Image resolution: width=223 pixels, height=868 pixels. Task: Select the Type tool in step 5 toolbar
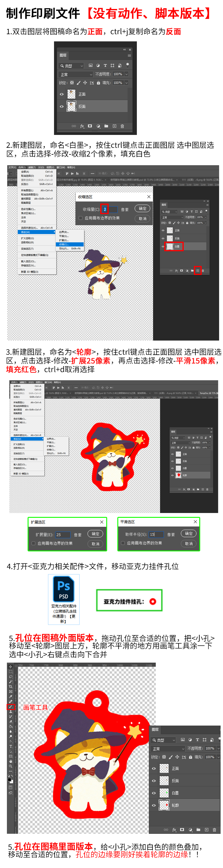tap(11, 746)
